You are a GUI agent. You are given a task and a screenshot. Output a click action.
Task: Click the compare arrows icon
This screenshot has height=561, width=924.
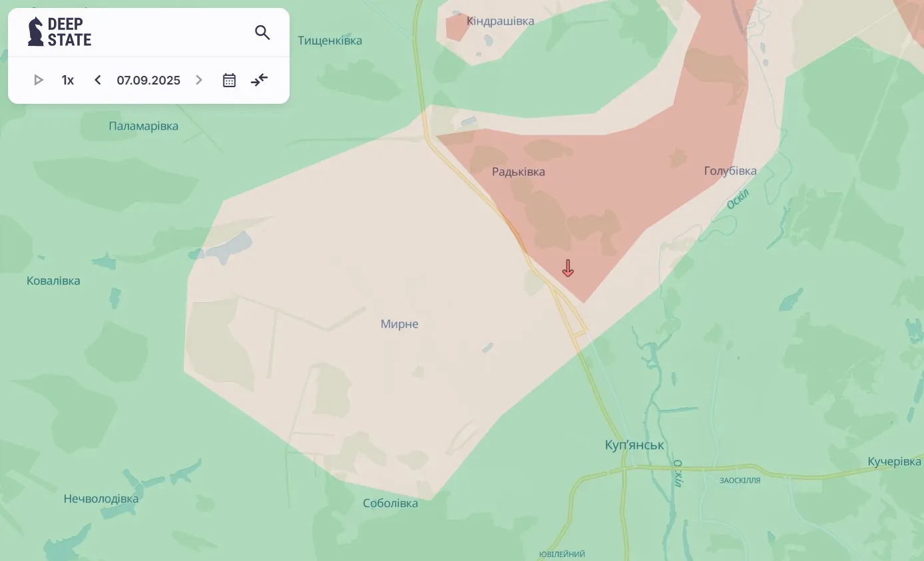259,81
